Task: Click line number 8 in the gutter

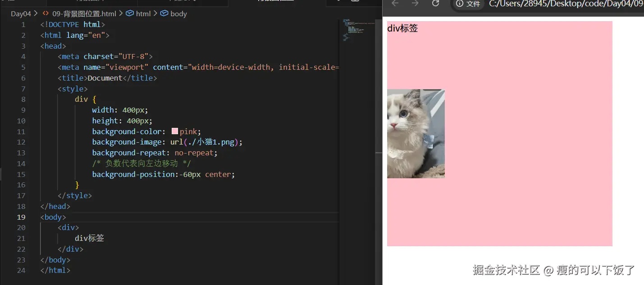Action: [x=23, y=99]
